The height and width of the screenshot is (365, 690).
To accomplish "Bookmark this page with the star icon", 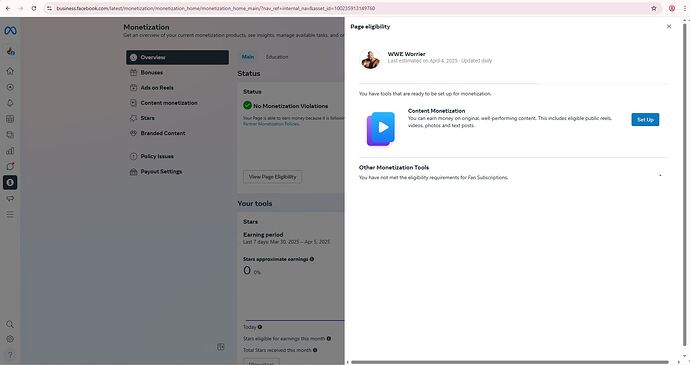I will click(654, 8).
